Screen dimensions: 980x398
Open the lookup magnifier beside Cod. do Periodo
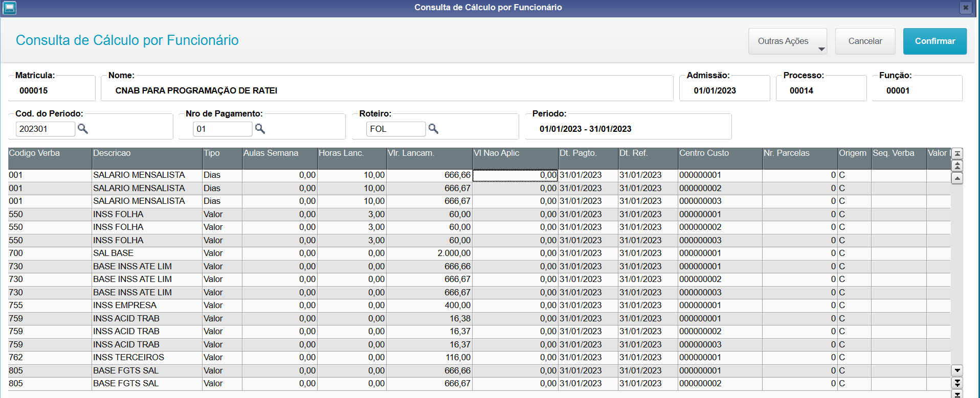pyautogui.click(x=82, y=129)
